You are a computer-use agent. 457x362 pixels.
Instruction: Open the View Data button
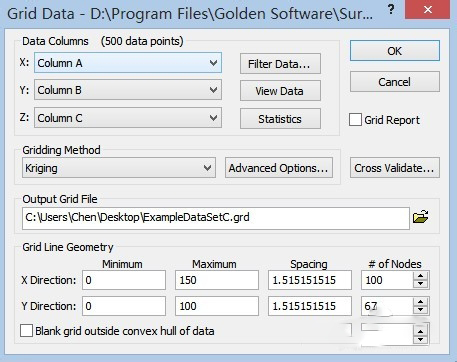pos(280,91)
